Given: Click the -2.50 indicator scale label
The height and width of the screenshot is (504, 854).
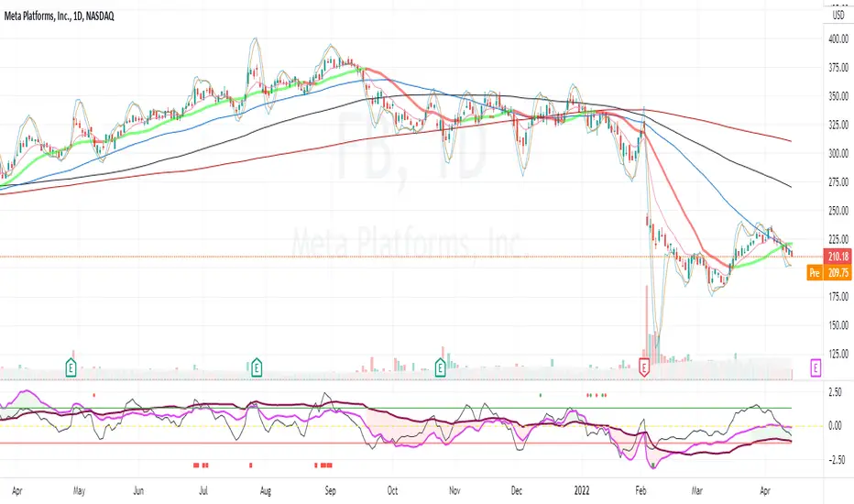Looking at the screenshot, I should [837, 460].
